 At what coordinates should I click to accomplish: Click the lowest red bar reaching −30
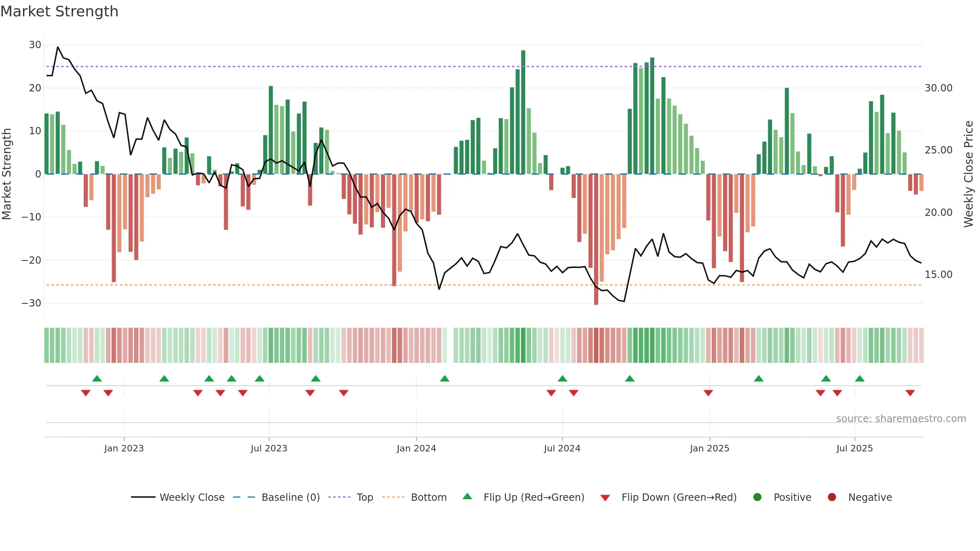596,240
